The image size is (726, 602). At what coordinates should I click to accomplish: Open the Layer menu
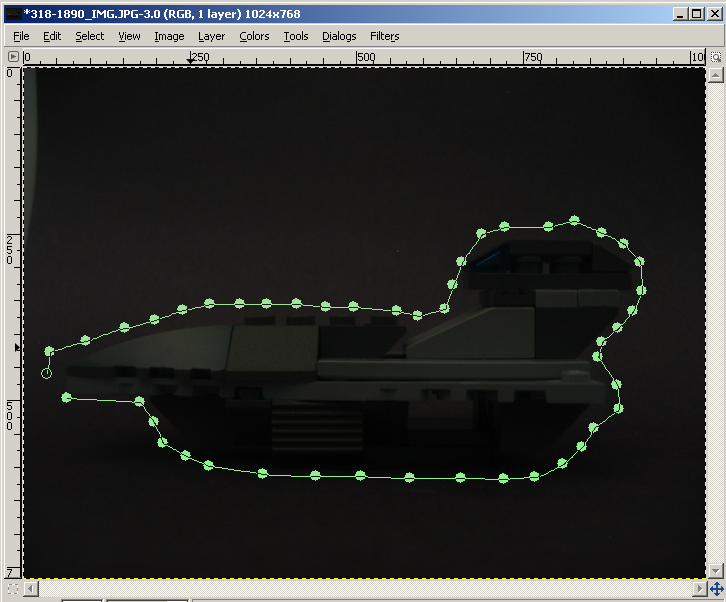tap(211, 36)
